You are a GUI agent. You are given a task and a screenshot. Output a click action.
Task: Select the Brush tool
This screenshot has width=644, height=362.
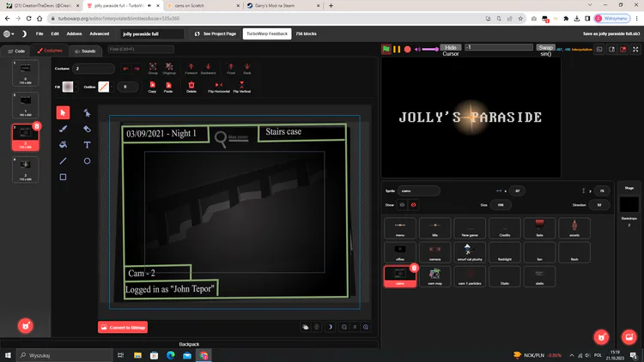point(63,129)
